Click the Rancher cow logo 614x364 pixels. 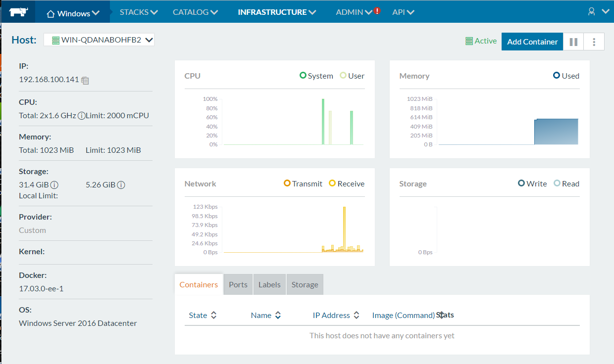coord(17,12)
